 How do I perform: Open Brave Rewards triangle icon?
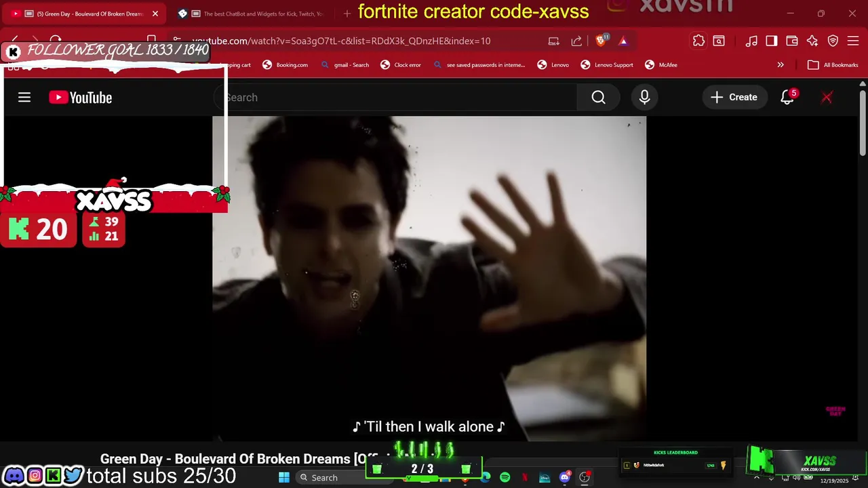coord(623,41)
